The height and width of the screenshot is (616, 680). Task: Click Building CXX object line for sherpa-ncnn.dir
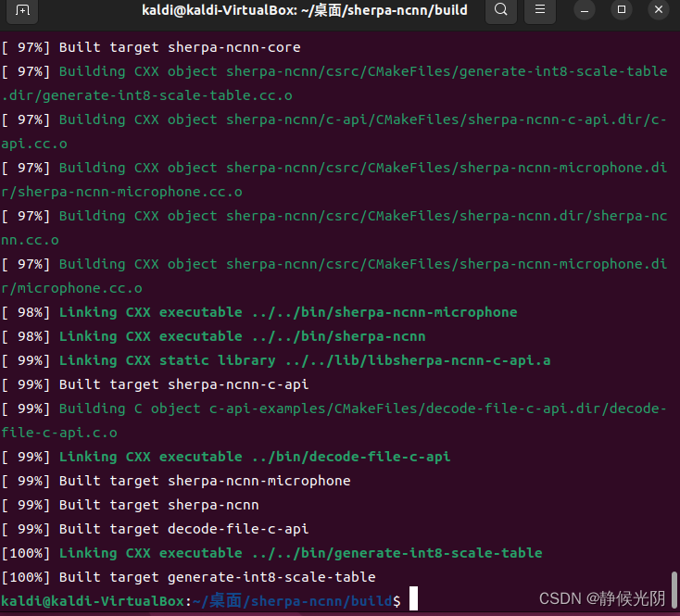click(334, 216)
